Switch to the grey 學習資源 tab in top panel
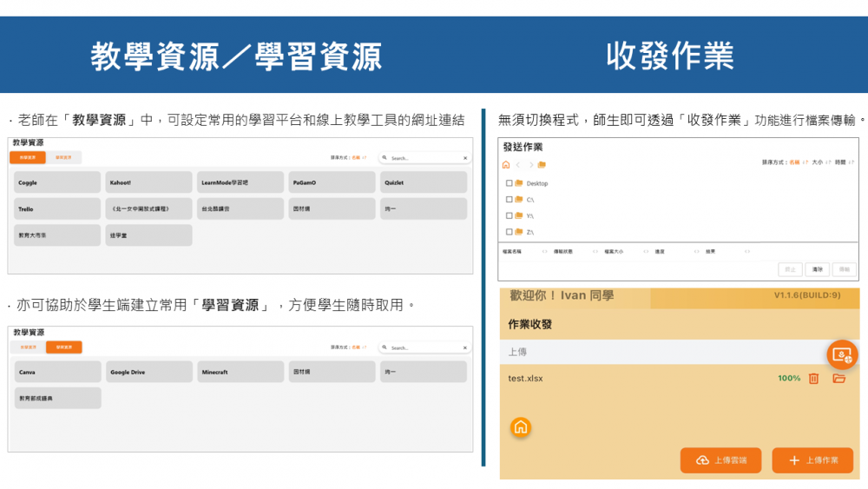868x489 pixels. (x=63, y=157)
